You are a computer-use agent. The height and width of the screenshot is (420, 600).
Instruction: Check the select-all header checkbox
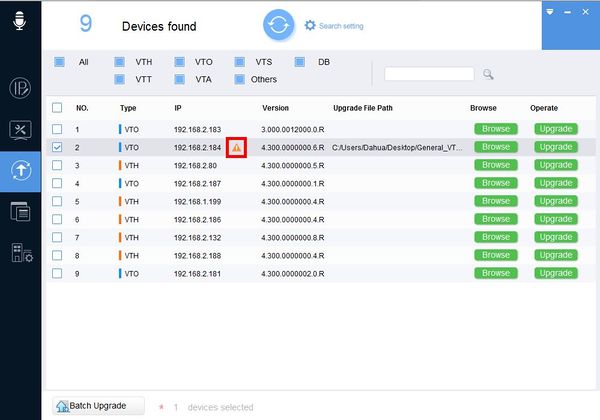pos(57,108)
